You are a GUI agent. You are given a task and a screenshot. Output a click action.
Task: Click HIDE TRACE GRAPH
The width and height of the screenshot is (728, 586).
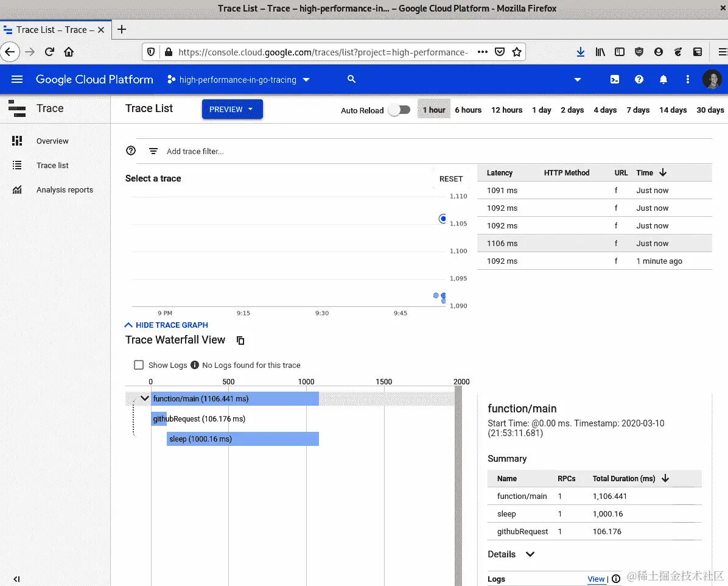coord(166,325)
